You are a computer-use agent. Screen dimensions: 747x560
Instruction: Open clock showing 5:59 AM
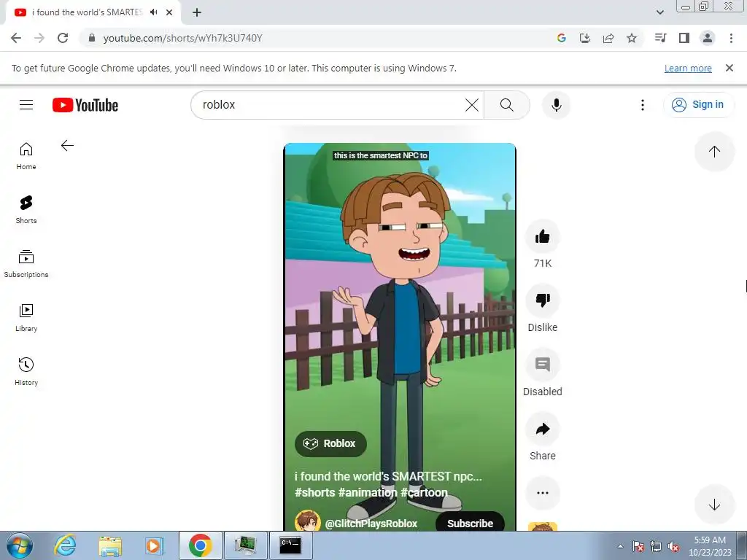[x=710, y=545]
